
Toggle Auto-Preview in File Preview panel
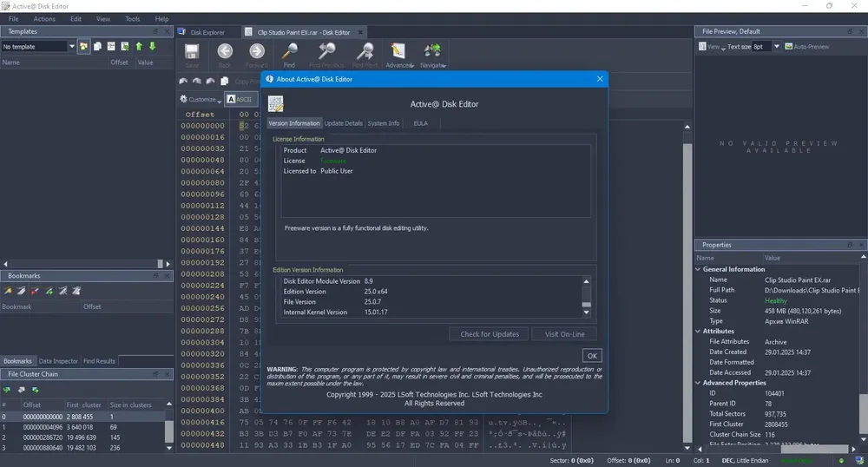(x=806, y=47)
